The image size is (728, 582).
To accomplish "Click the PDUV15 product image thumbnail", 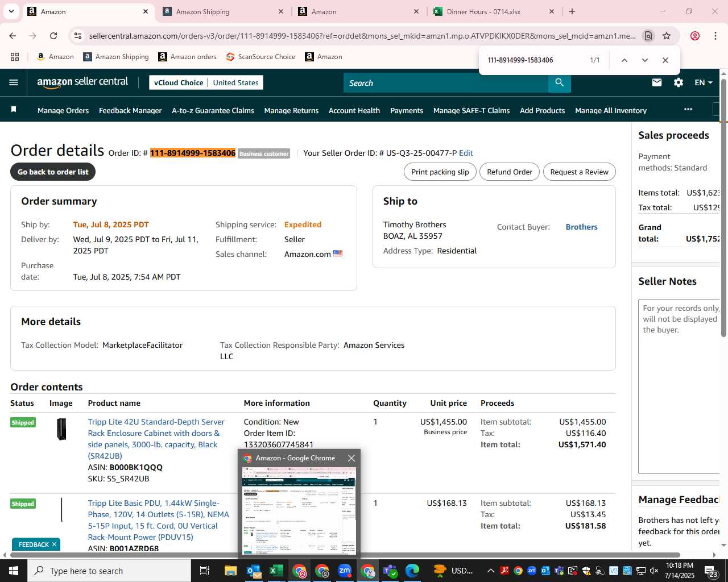I will click(x=61, y=510).
